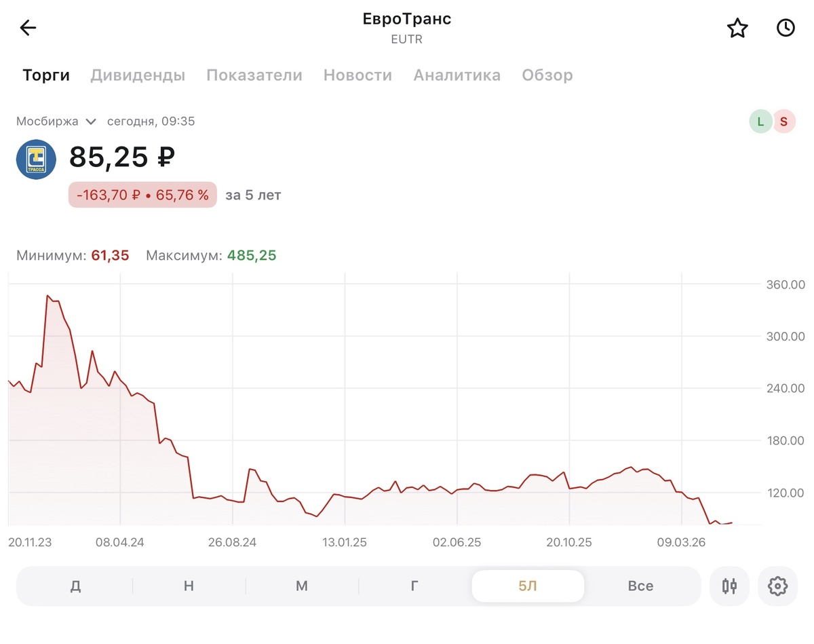
Task: Tap the -163,70 ₽ change badge
Action: [x=142, y=195]
